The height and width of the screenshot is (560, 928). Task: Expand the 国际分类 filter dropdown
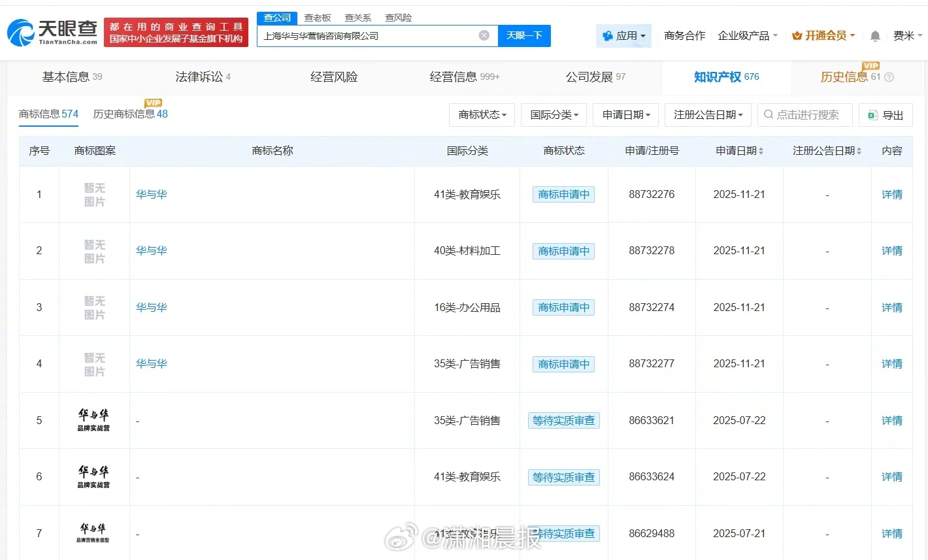point(554,115)
